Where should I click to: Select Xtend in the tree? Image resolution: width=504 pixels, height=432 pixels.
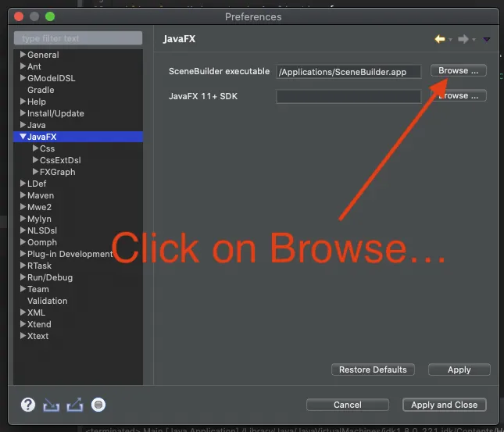tap(39, 324)
